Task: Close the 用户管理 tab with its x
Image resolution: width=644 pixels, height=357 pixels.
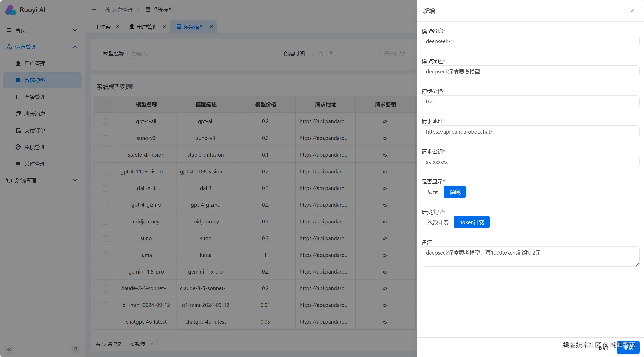Action: click(164, 27)
